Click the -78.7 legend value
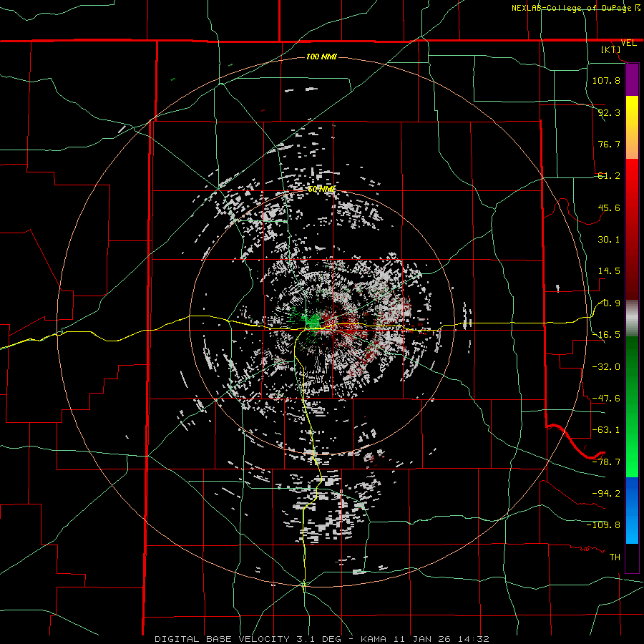The height and width of the screenshot is (644, 644). pyautogui.click(x=606, y=462)
